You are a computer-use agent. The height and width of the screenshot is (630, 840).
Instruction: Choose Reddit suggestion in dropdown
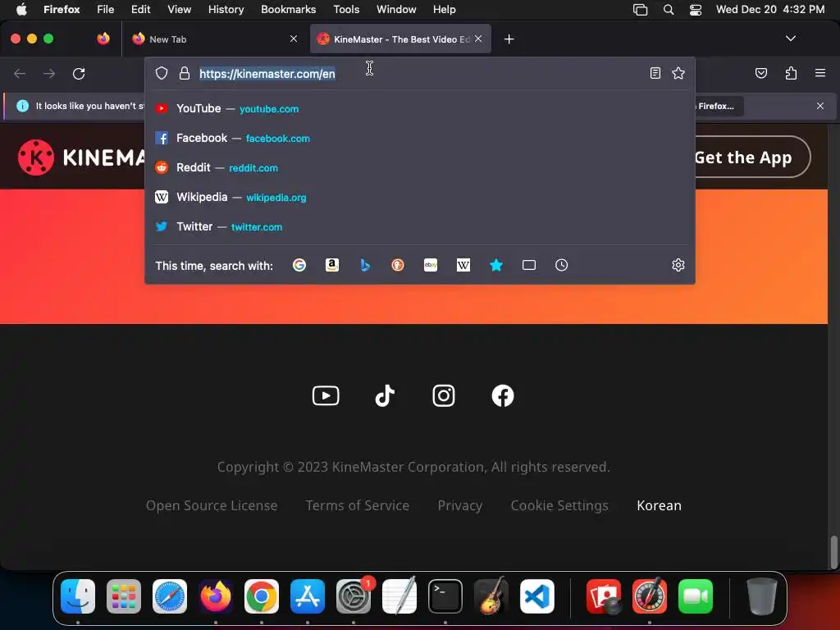tap(420, 167)
